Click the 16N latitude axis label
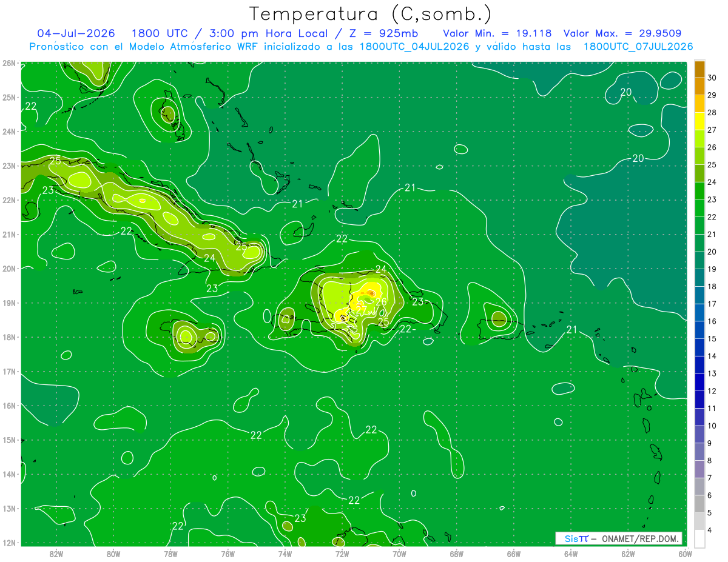 pyautogui.click(x=9, y=406)
